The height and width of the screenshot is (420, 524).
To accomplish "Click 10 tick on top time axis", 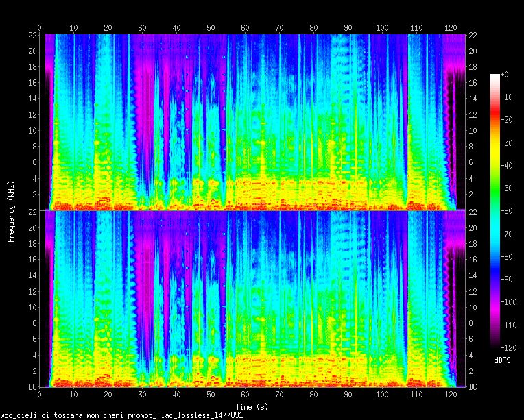I will [74, 27].
